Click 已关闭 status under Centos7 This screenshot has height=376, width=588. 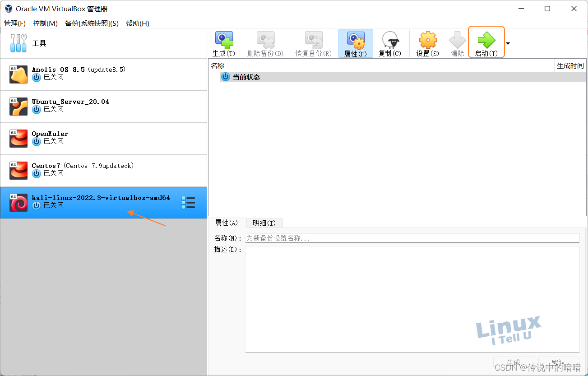point(54,173)
